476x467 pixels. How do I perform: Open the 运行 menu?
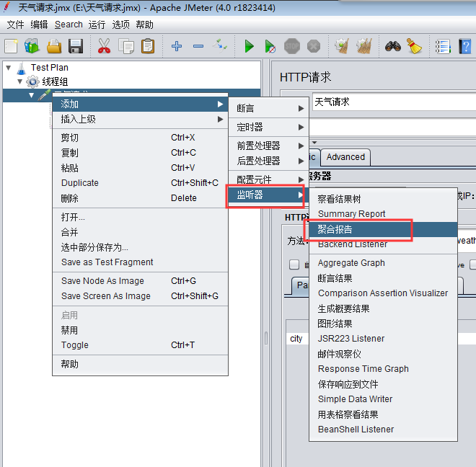click(x=97, y=25)
